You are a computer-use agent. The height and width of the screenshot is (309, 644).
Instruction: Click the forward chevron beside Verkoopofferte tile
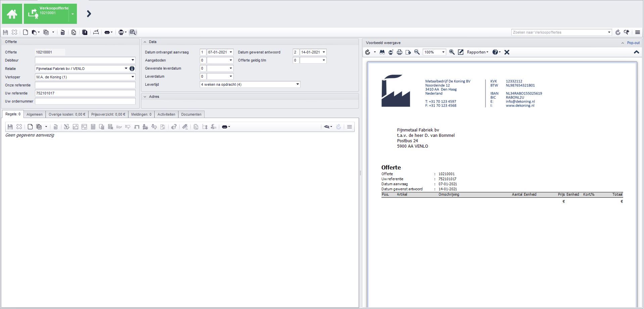click(89, 14)
